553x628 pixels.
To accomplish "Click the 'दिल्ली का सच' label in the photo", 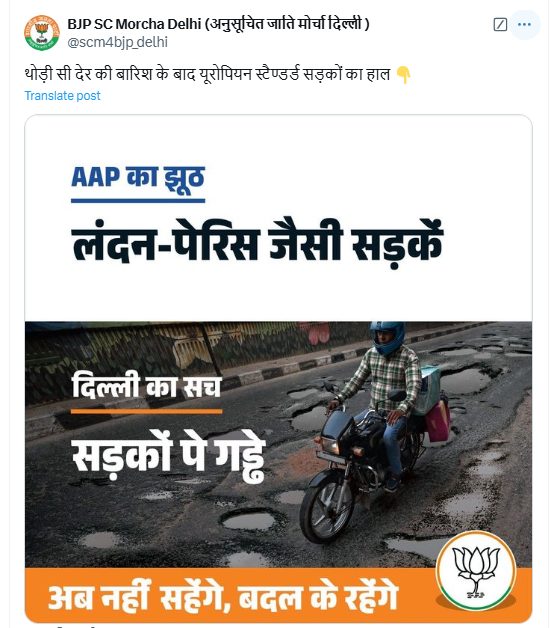I will 147,386.
